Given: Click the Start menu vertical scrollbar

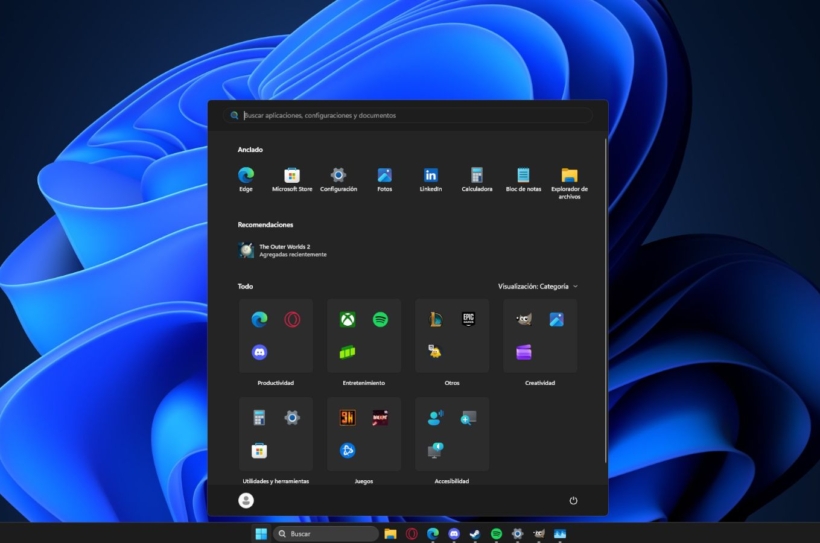Looking at the screenshot, I should point(606,301).
